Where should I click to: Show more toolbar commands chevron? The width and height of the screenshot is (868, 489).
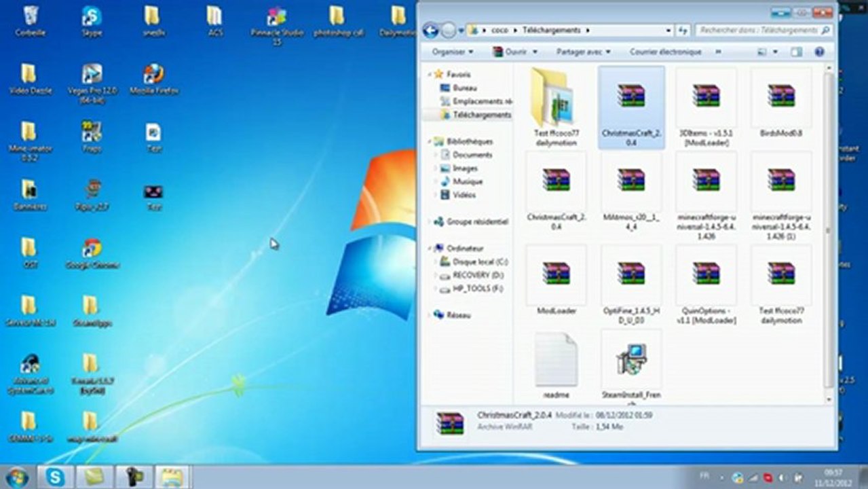tap(719, 52)
